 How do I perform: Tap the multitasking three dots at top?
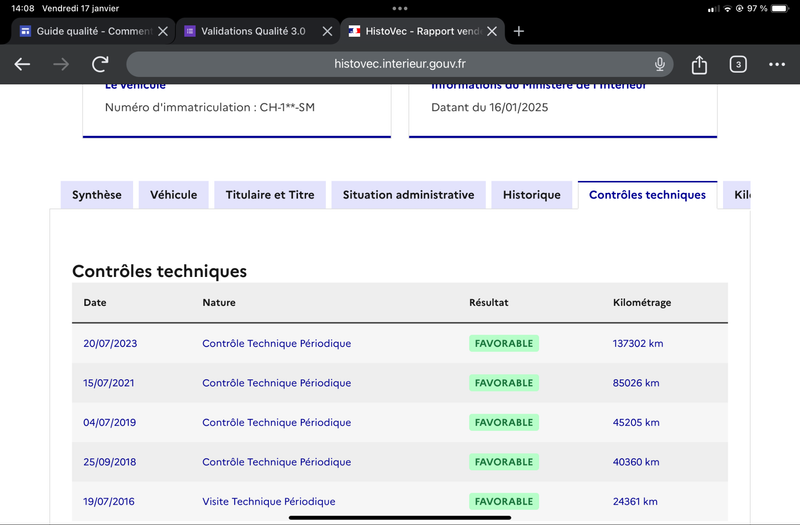pos(400,8)
